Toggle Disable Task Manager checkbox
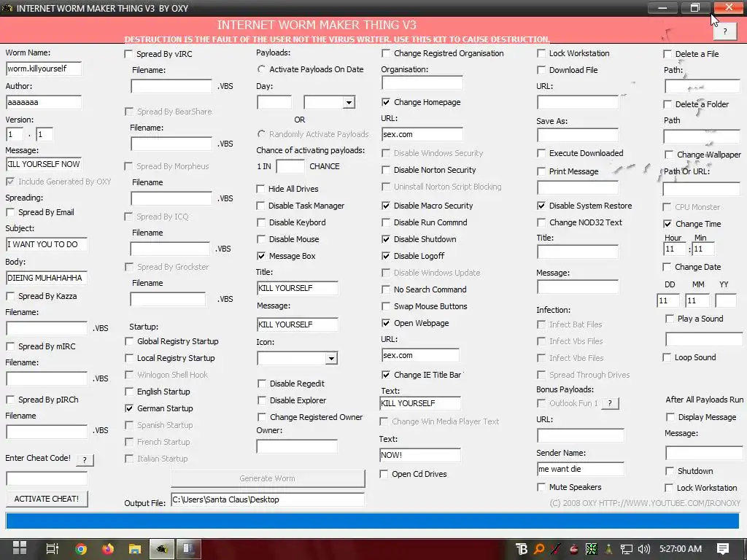 [x=260, y=206]
